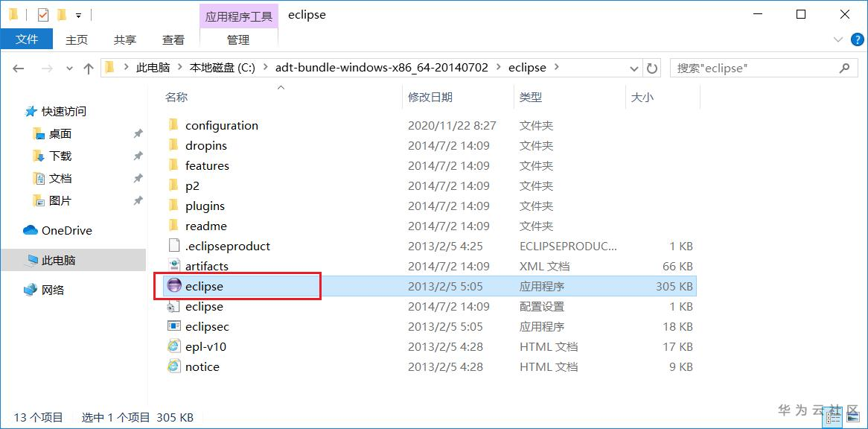Screen dimensions: 868x429
Task: Open the 管理 ribbon tab
Action: [x=239, y=40]
